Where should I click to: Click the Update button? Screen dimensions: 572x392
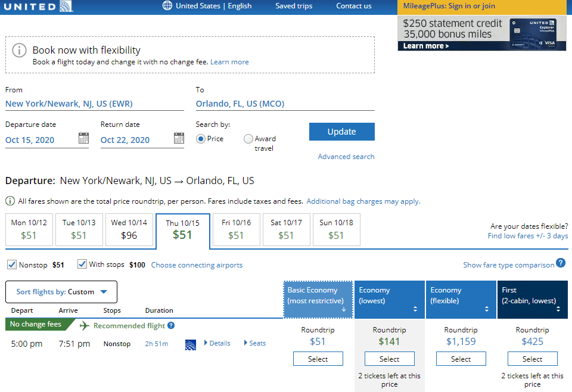(x=342, y=131)
